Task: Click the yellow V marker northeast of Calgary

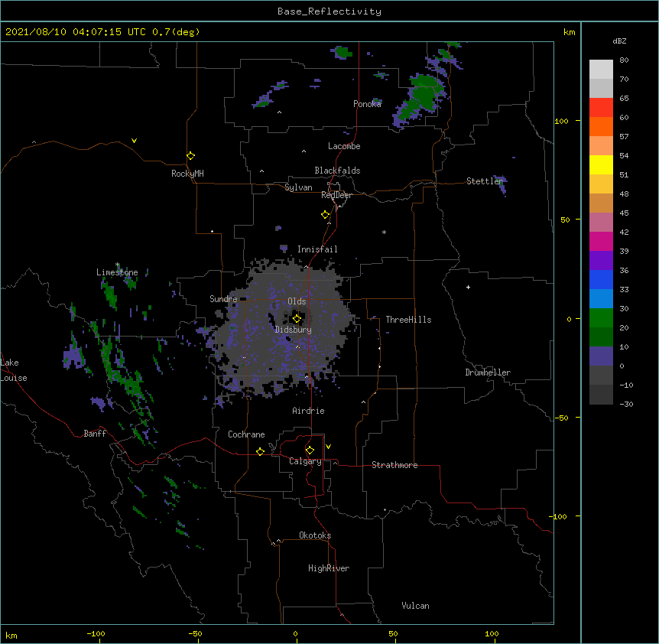Action: tap(328, 447)
